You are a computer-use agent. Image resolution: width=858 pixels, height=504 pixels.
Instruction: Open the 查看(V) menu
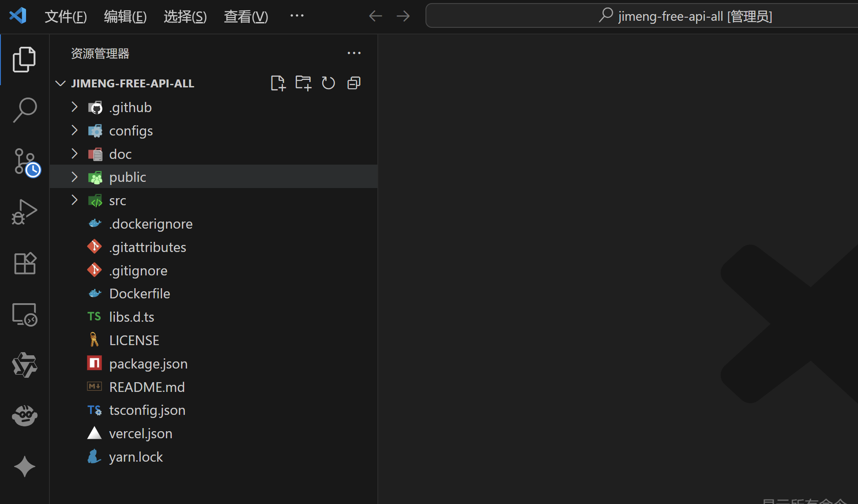pyautogui.click(x=246, y=16)
